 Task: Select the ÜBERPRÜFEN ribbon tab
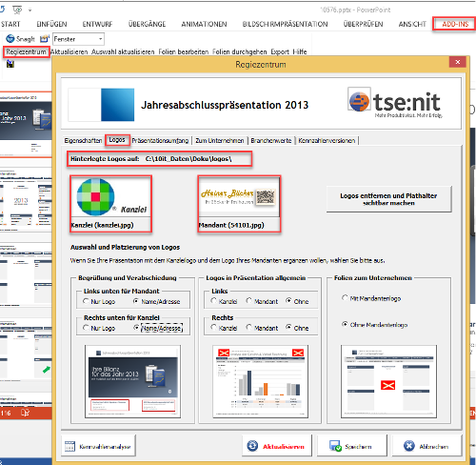pyautogui.click(x=363, y=24)
